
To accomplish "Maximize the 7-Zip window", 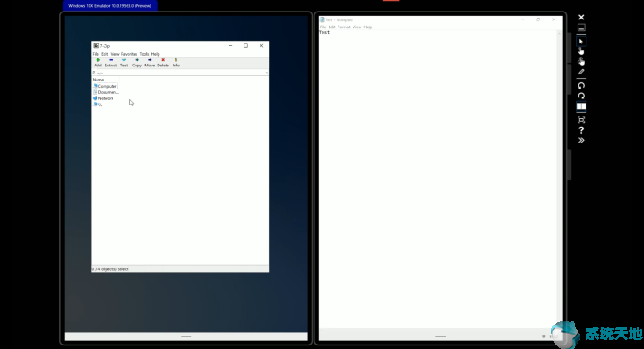I will [245, 45].
